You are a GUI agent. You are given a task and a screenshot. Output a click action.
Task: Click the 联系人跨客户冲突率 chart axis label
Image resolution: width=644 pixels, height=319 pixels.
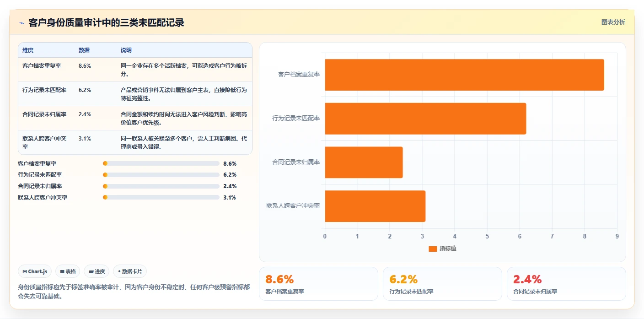pos(293,205)
